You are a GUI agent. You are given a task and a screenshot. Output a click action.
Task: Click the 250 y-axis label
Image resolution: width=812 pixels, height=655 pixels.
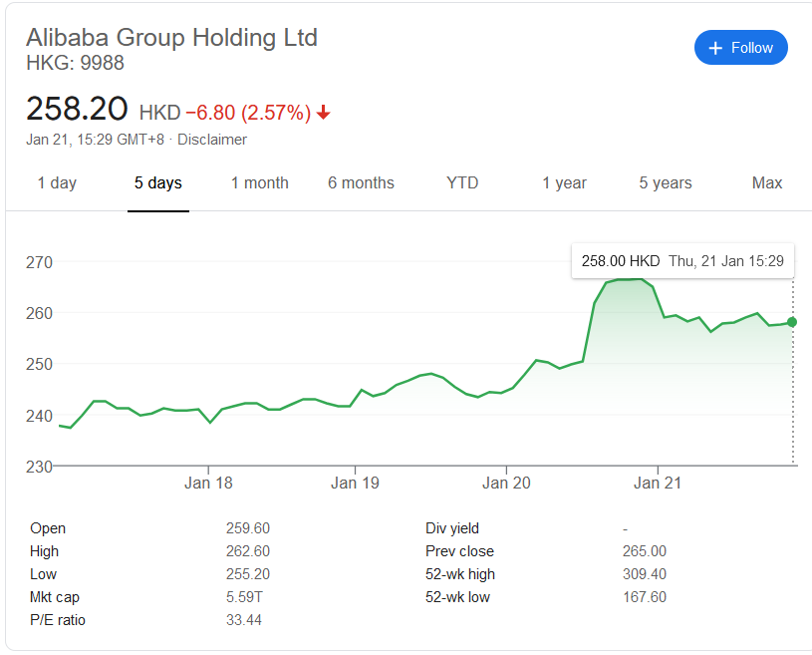click(x=40, y=364)
